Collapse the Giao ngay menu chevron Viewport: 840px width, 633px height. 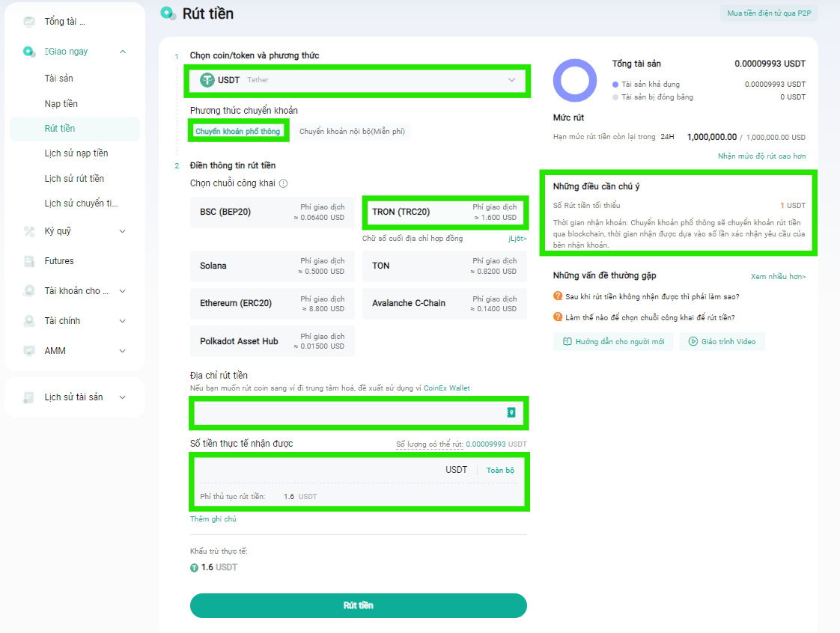tap(123, 52)
